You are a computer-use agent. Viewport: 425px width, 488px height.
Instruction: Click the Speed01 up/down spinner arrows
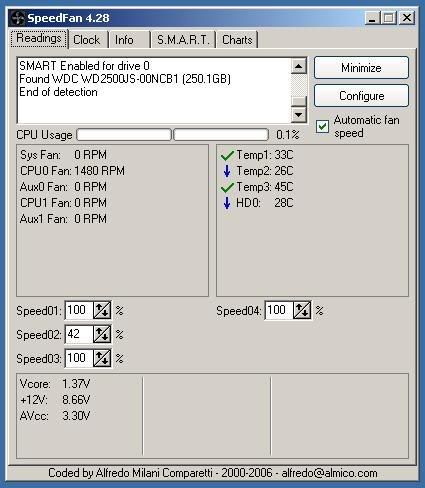[x=102, y=310]
